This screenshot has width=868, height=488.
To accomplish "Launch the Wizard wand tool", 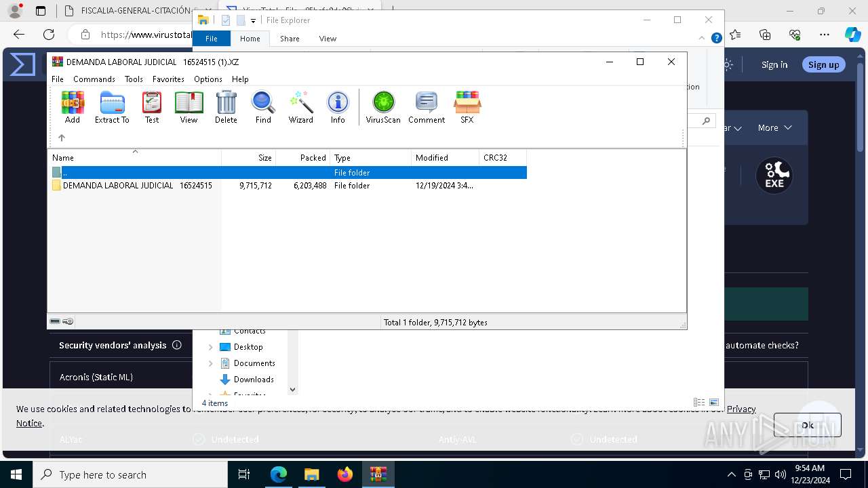I will pyautogui.click(x=301, y=107).
